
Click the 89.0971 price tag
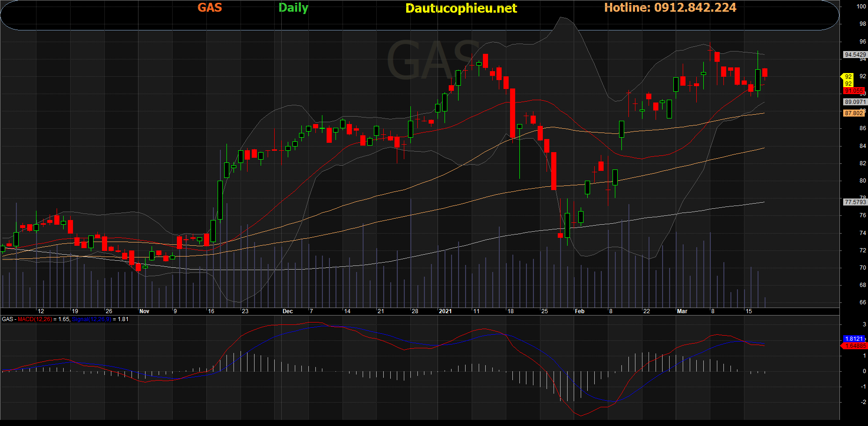(x=854, y=102)
